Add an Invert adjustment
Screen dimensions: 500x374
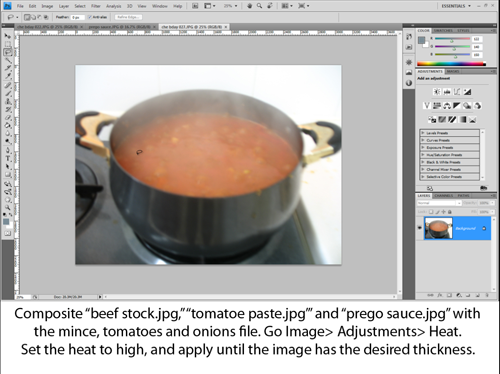tap(432, 119)
